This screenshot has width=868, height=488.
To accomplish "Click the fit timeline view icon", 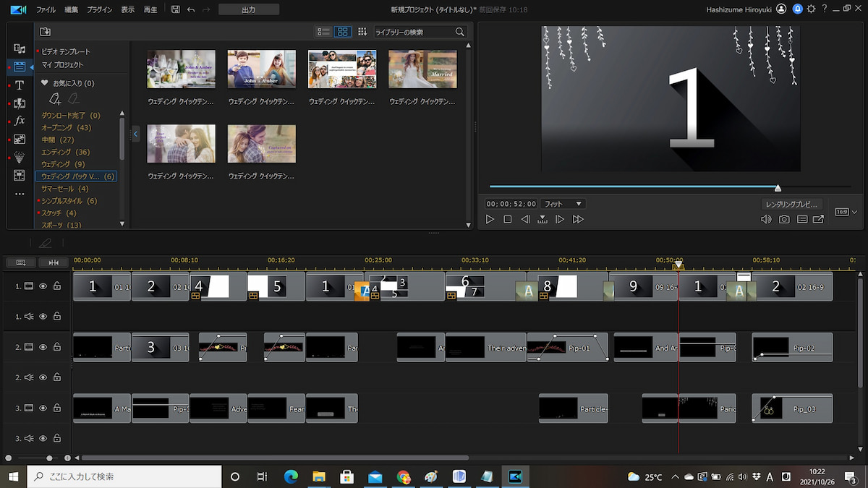I will click(54, 262).
